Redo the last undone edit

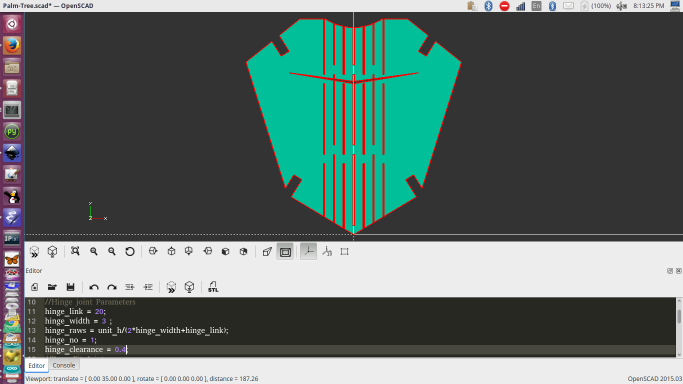[x=112, y=287]
